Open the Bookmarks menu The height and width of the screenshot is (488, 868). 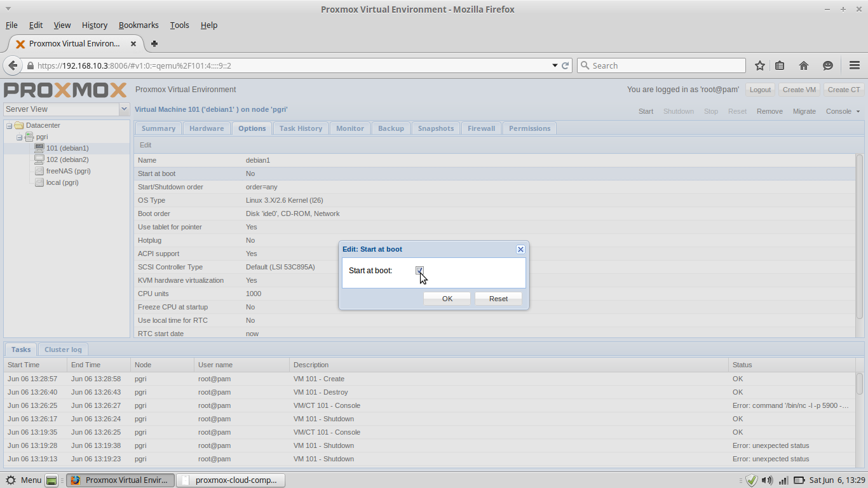[139, 25]
